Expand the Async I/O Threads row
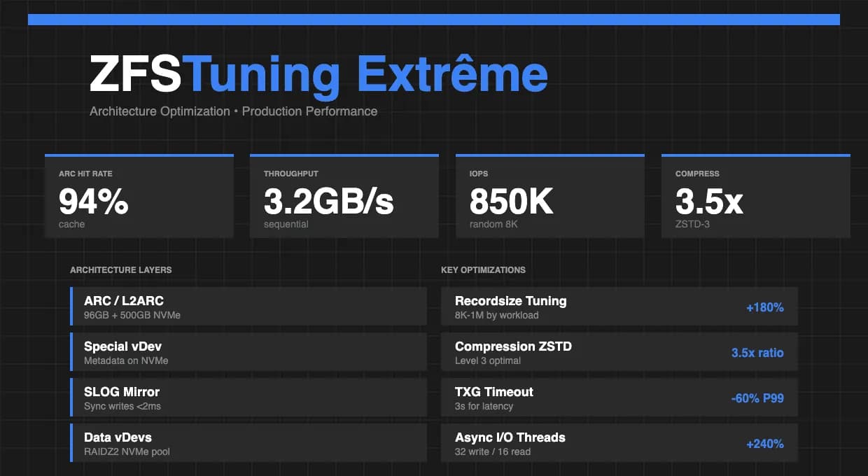 click(619, 442)
